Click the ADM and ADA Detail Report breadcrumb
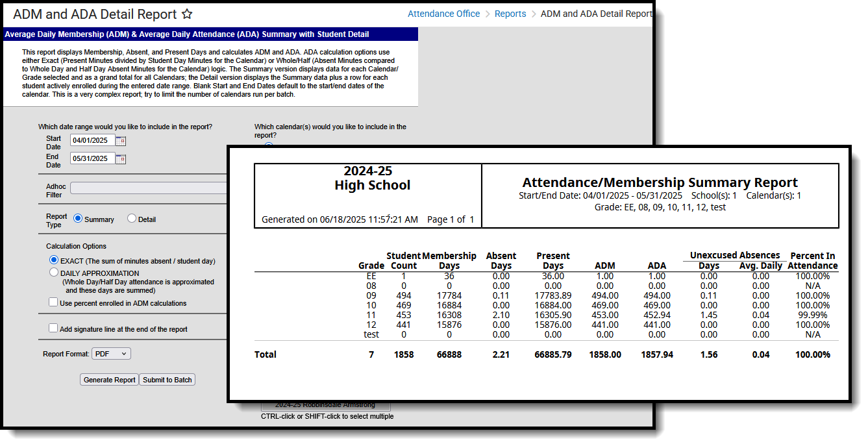 point(596,14)
